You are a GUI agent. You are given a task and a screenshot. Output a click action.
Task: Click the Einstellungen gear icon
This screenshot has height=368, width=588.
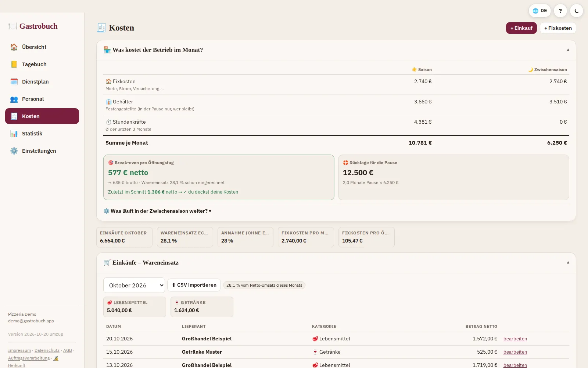tap(14, 151)
